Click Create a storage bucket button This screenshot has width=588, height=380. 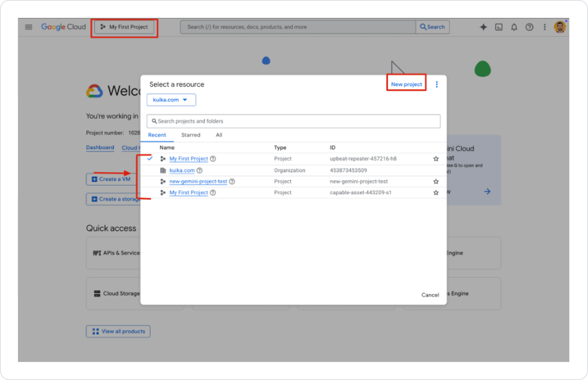(x=113, y=199)
